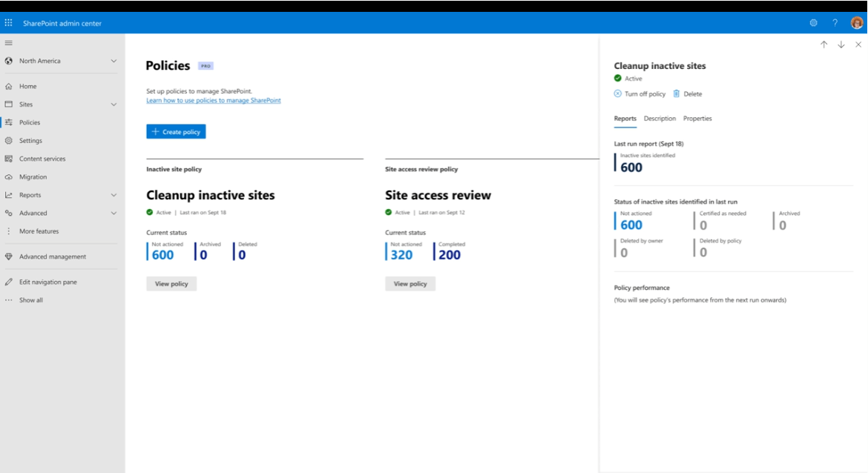Viewport: 868px width, 473px height.
Task: Collapse the navigation hamburger menu
Action: click(x=8, y=42)
